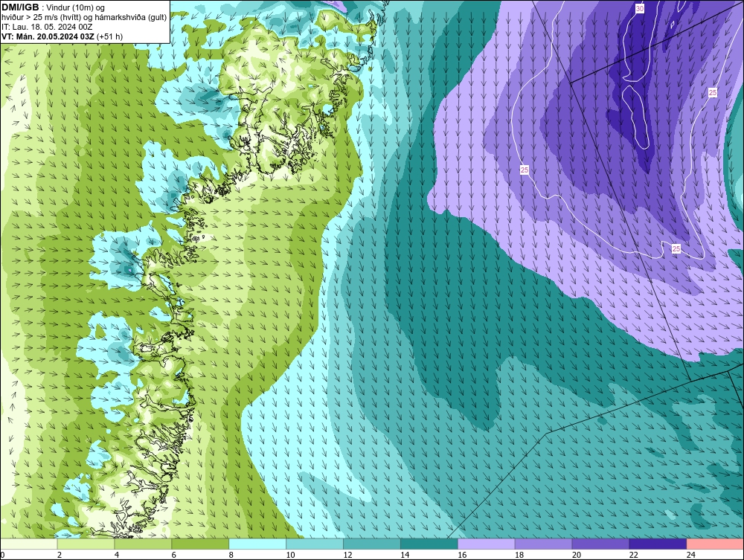This screenshot has height=560, width=744.
Task: Click the 0–2 m/s palest legend swatch
Action: click(29, 544)
